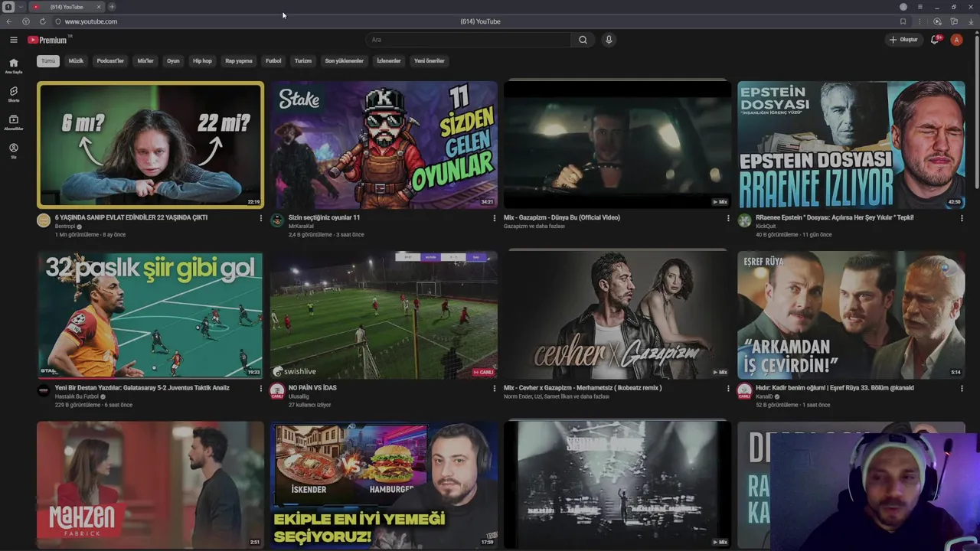
Task: Open title Sizin seçtiğiniz oyunlar 11
Action: click(x=324, y=217)
